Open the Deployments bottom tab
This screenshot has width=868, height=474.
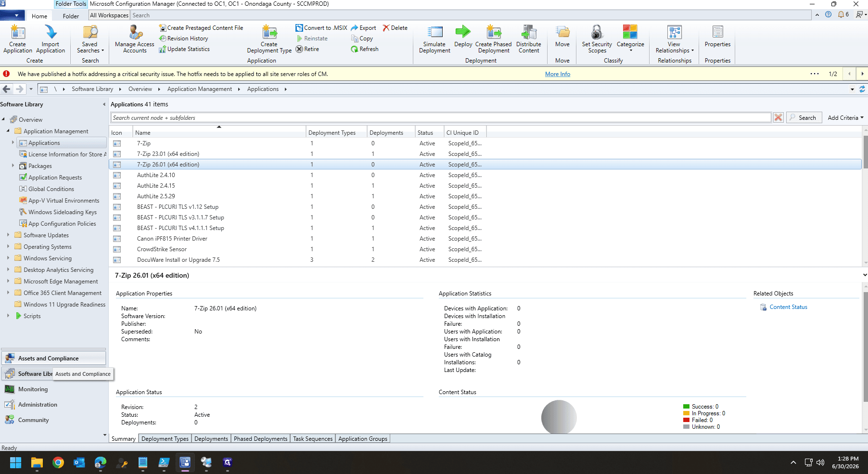click(211, 439)
